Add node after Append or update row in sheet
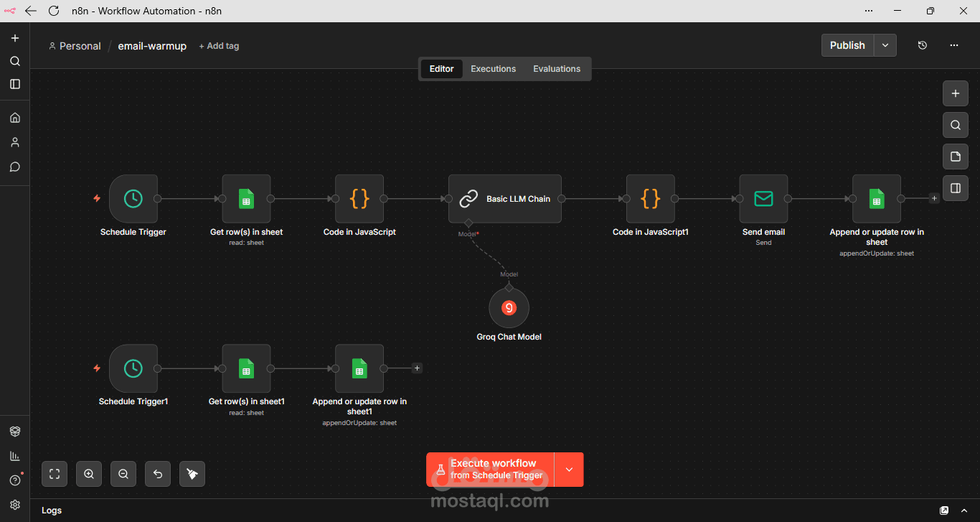The height and width of the screenshot is (522, 980). point(934,198)
